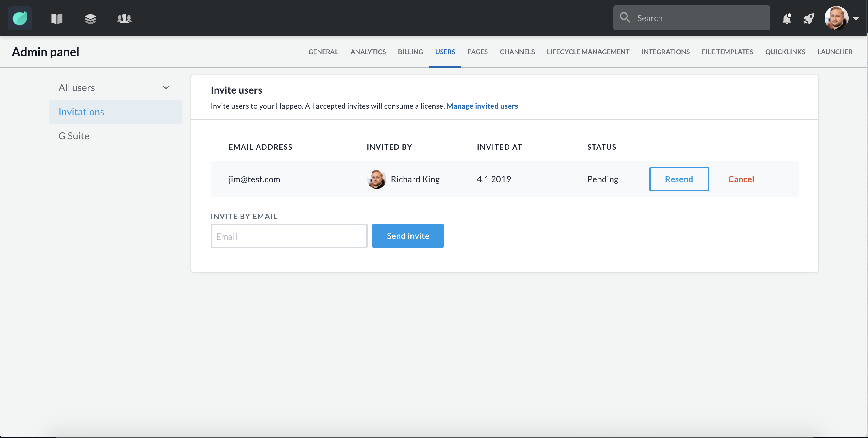Open the profile menu dropdown arrow

pyautogui.click(x=856, y=19)
